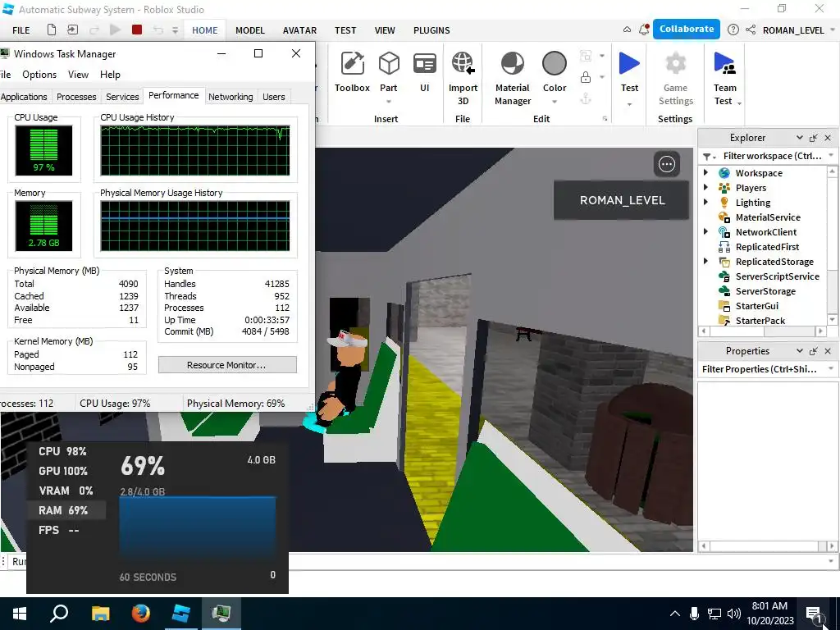Select ReplicatedFirst in Explorer

(767, 246)
